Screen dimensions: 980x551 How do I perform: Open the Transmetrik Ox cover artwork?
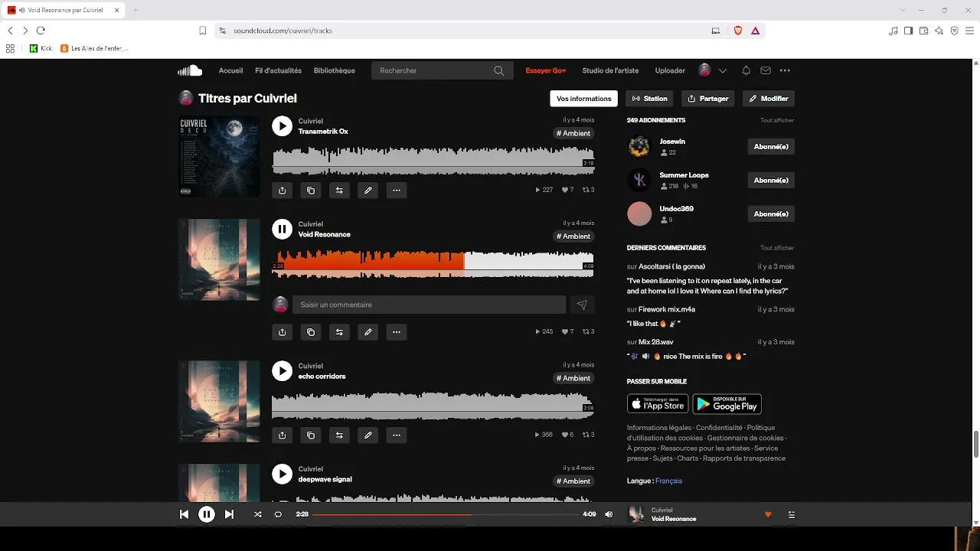click(219, 156)
